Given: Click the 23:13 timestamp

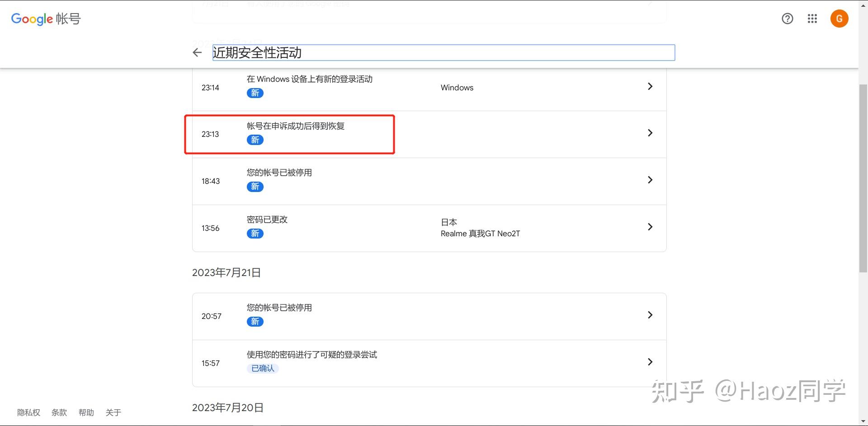Looking at the screenshot, I should click(210, 134).
